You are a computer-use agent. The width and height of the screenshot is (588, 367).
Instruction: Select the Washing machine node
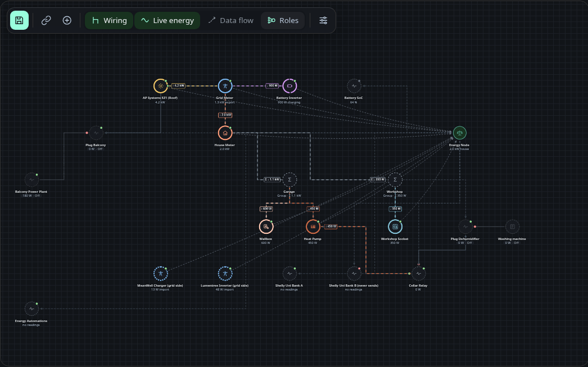point(512,226)
